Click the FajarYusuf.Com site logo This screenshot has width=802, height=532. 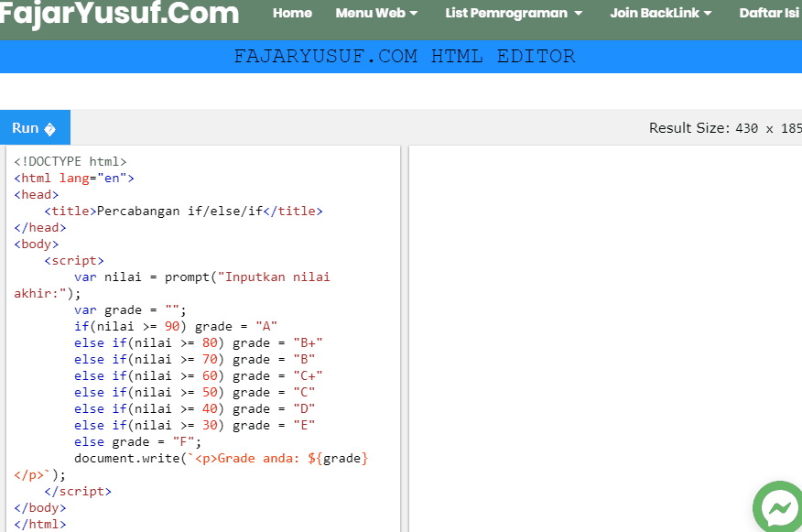pos(119,14)
